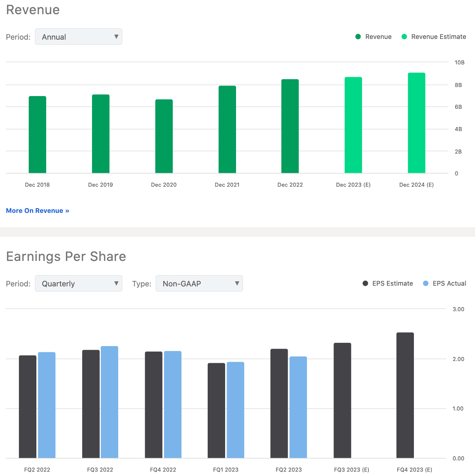Open the Quarterly period dropdown for Earnings

tap(78, 283)
